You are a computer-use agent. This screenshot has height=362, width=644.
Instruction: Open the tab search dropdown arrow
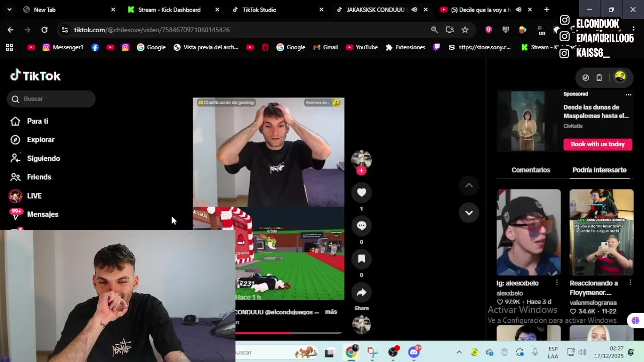10,10
